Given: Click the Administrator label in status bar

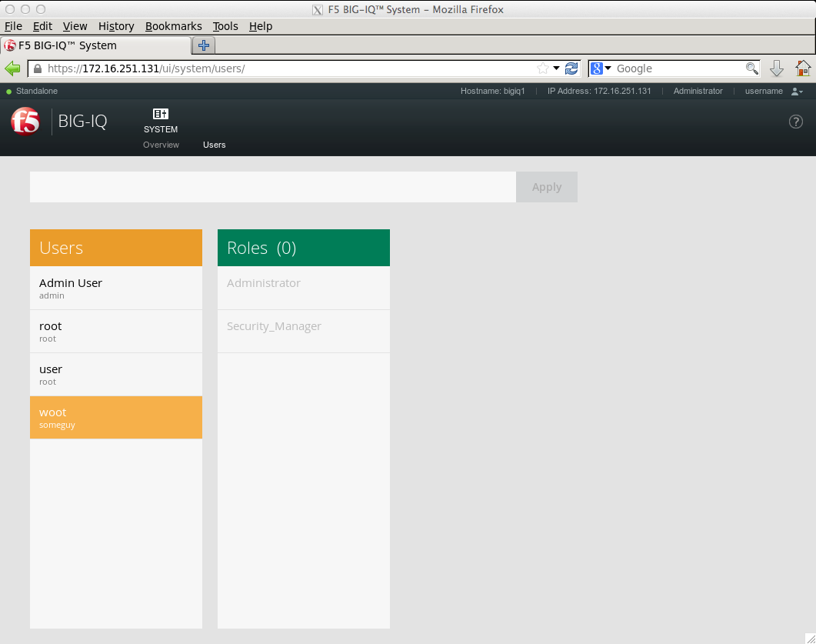Looking at the screenshot, I should 698,91.
